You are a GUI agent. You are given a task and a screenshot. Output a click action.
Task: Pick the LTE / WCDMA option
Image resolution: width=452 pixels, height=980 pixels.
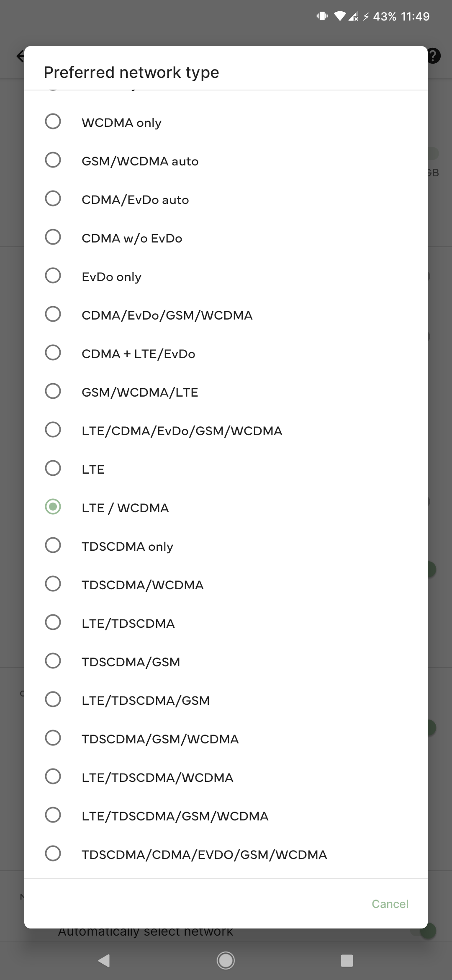click(53, 507)
